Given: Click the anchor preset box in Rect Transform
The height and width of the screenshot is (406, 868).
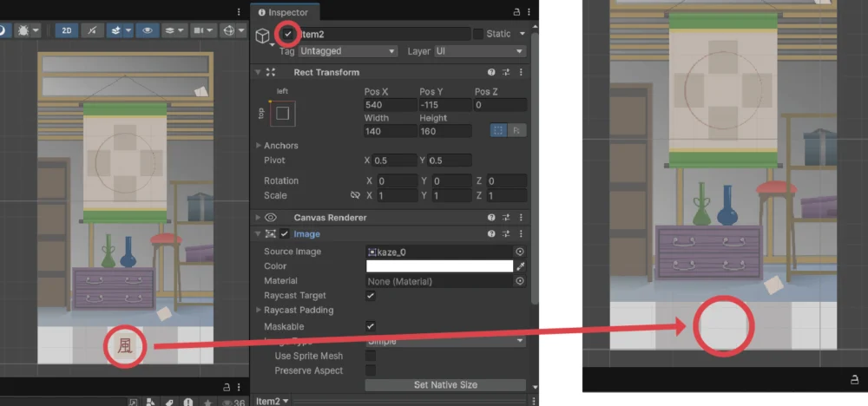Looking at the screenshot, I should [x=282, y=113].
